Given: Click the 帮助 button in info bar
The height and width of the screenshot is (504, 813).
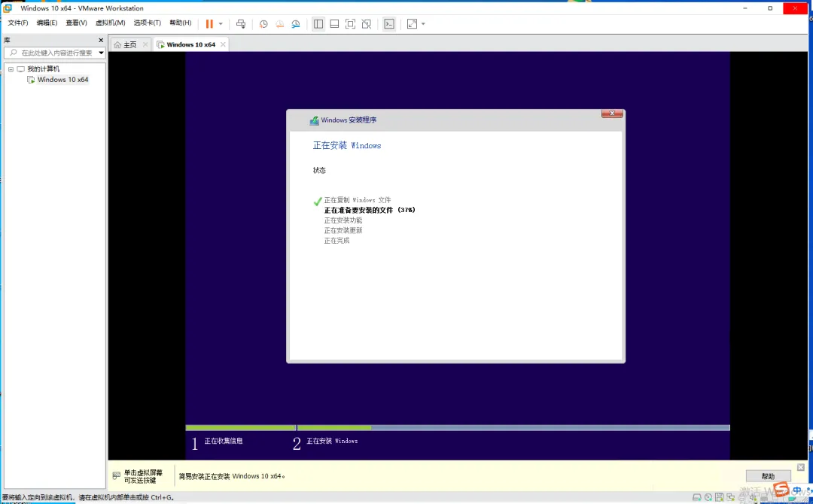Looking at the screenshot, I should pyautogui.click(x=768, y=476).
